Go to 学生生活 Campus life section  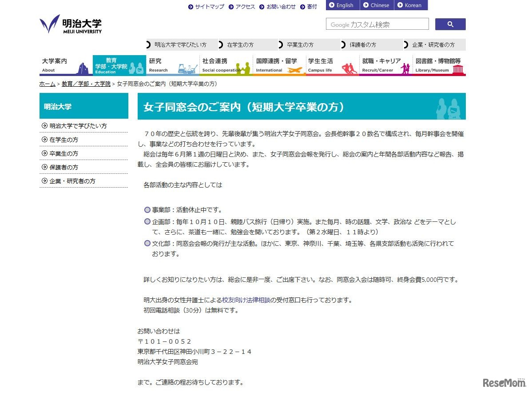[332, 65]
